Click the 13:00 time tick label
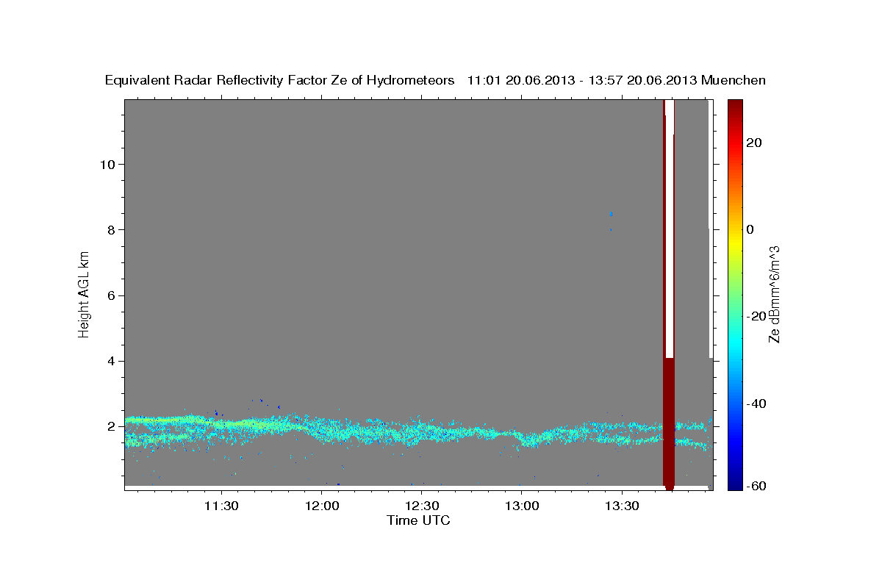 521,506
